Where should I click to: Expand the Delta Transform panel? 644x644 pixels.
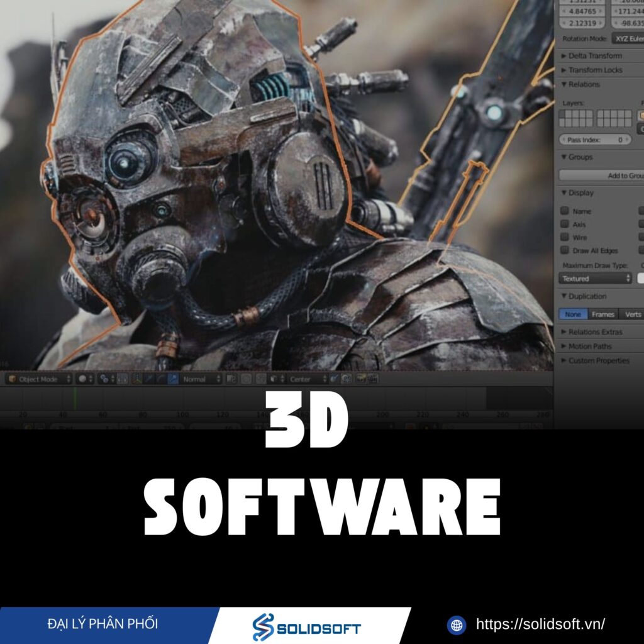click(591, 56)
